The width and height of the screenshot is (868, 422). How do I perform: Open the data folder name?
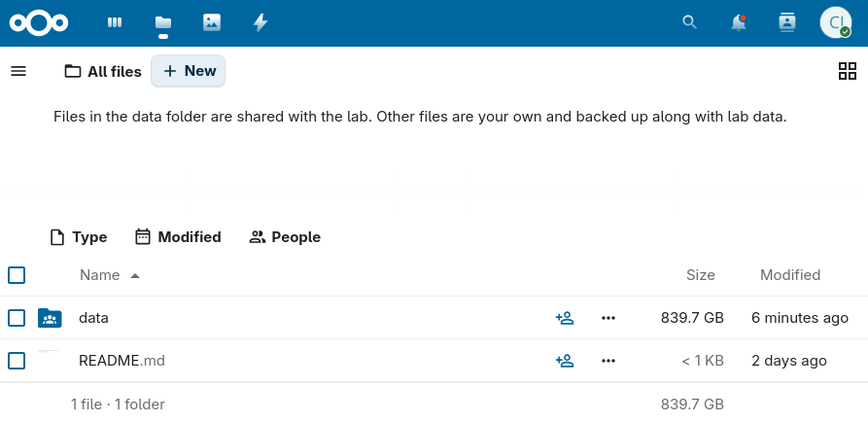tap(93, 318)
